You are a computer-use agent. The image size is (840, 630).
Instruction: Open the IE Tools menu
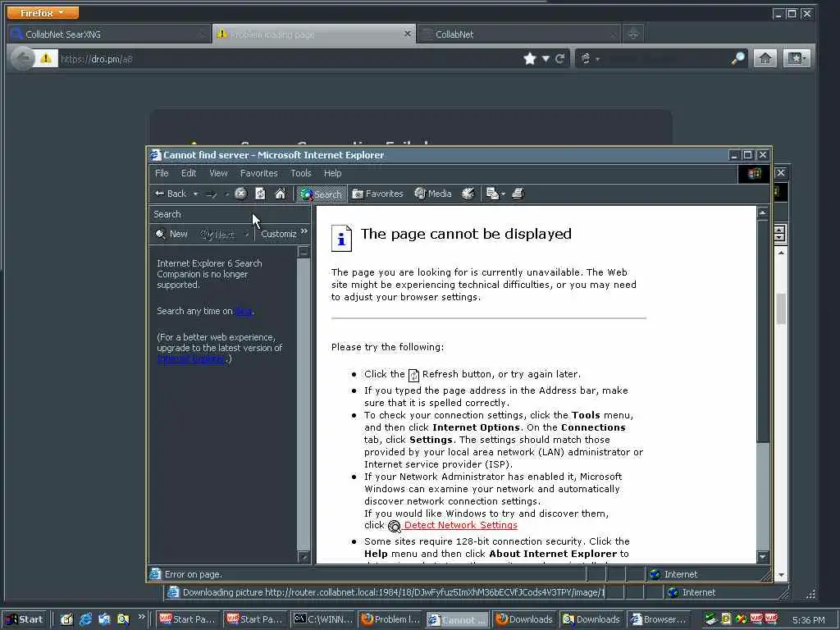click(x=300, y=173)
